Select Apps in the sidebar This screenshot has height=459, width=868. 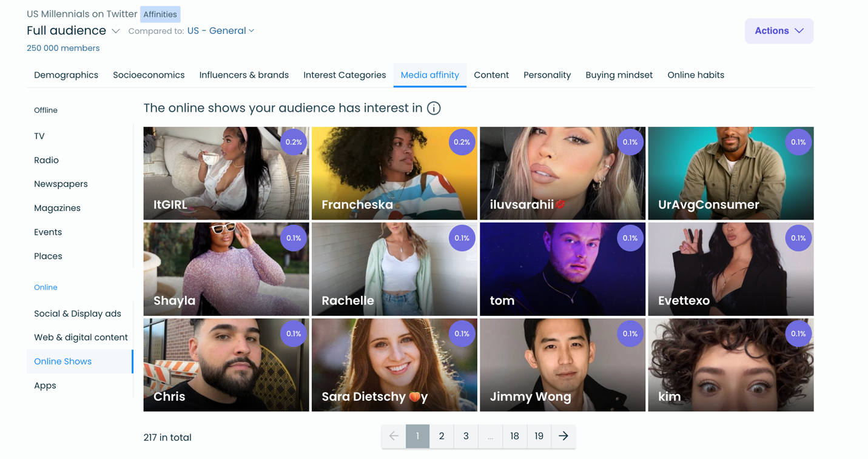tap(45, 386)
